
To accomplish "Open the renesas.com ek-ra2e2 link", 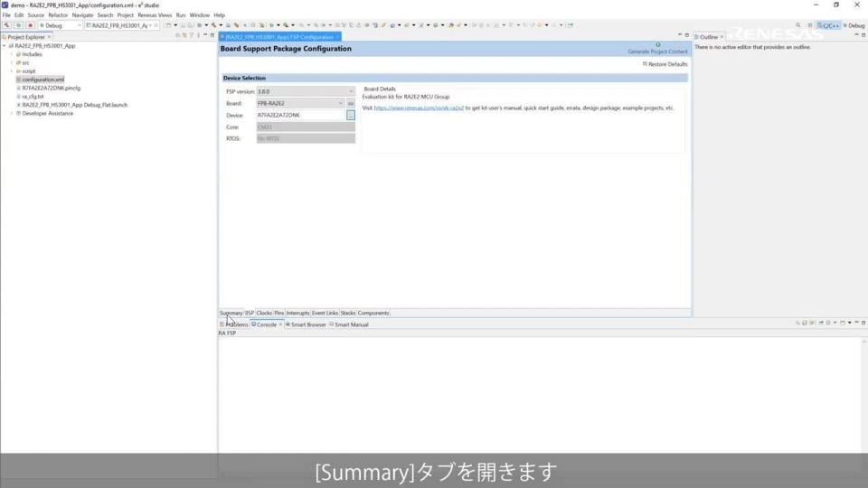I will click(x=419, y=108).
